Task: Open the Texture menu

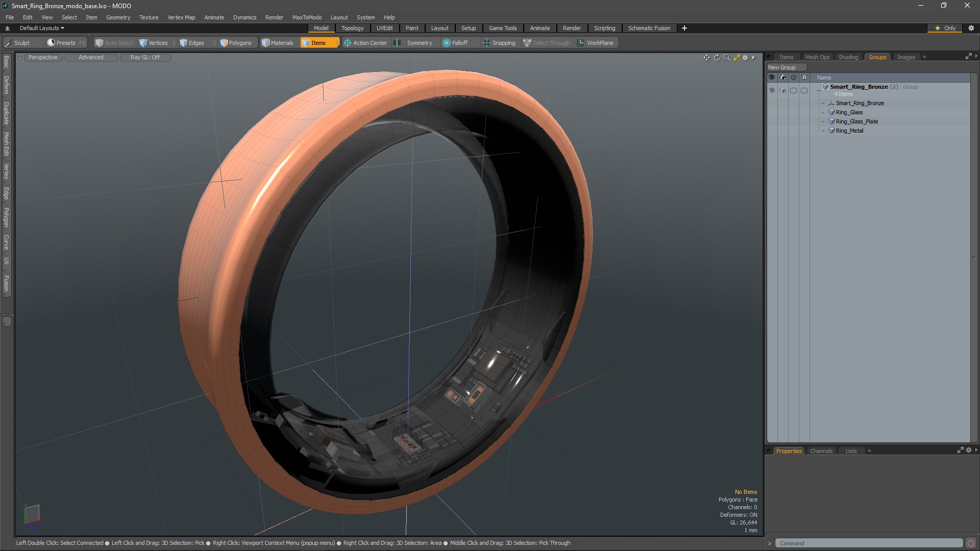Action: tap(149, 17)
